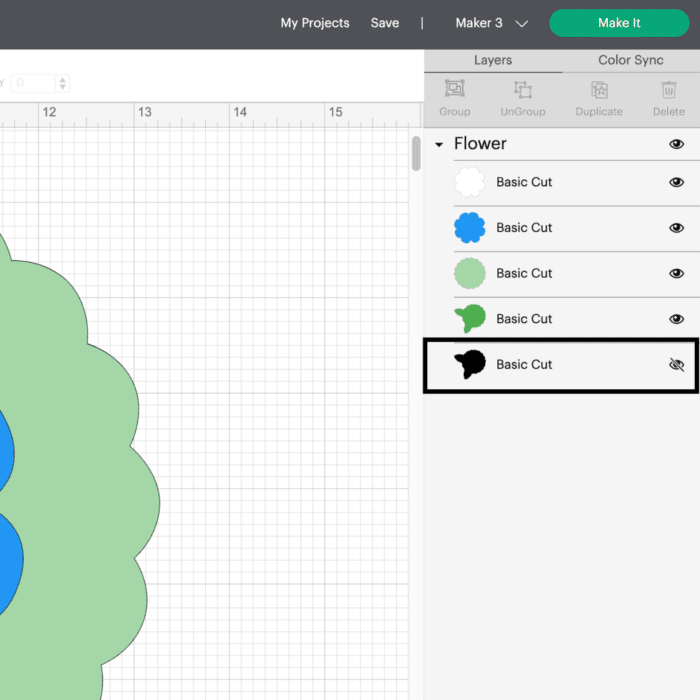
Task: Hide the blue Basic Cut layer
Action: click(x=676, y=228)
